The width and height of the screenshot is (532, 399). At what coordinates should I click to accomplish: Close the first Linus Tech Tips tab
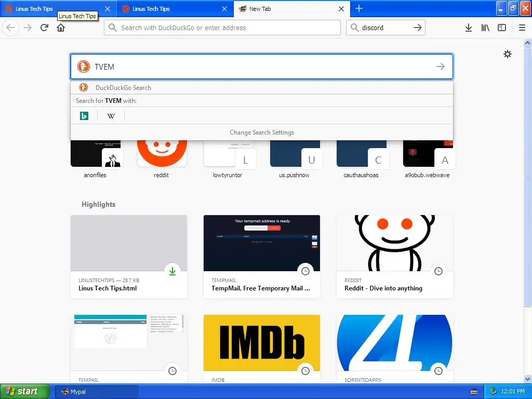point(108,9)
